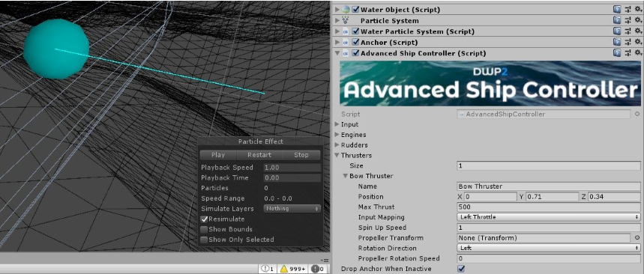
Task: Click the Playback Speed field
Action: pyautogui.click(x=292, y=168)
